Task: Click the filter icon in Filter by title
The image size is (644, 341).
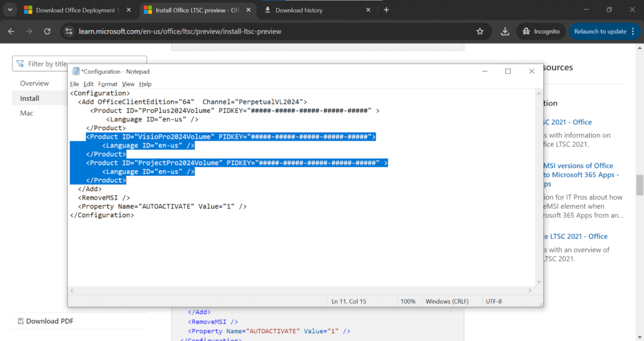Action: pos(20,63)
